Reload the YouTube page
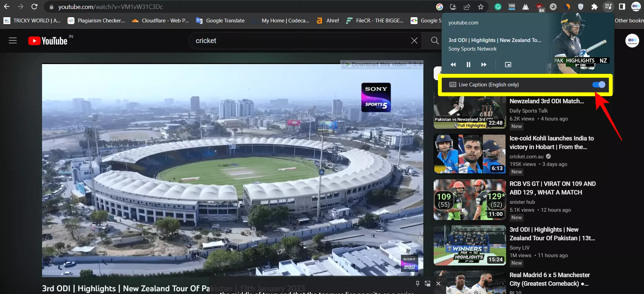Image resolution: width=644 pixels, height=294 pixels. [34, 7]
